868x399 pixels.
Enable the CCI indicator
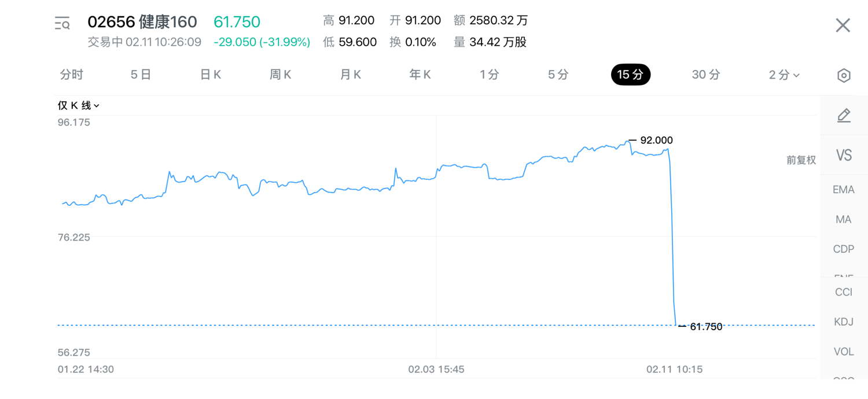click(843, 292)
